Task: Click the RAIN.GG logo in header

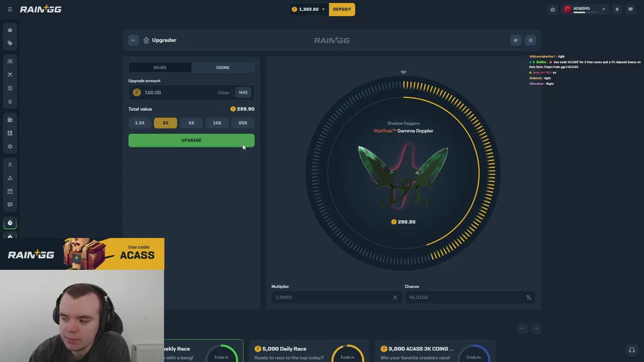Action: (x=41, y=9)
